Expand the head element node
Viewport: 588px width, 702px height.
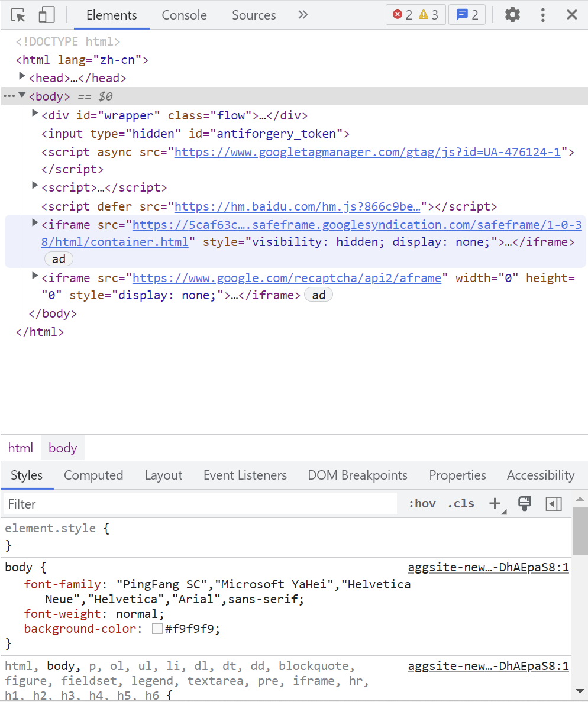(22, 76)
